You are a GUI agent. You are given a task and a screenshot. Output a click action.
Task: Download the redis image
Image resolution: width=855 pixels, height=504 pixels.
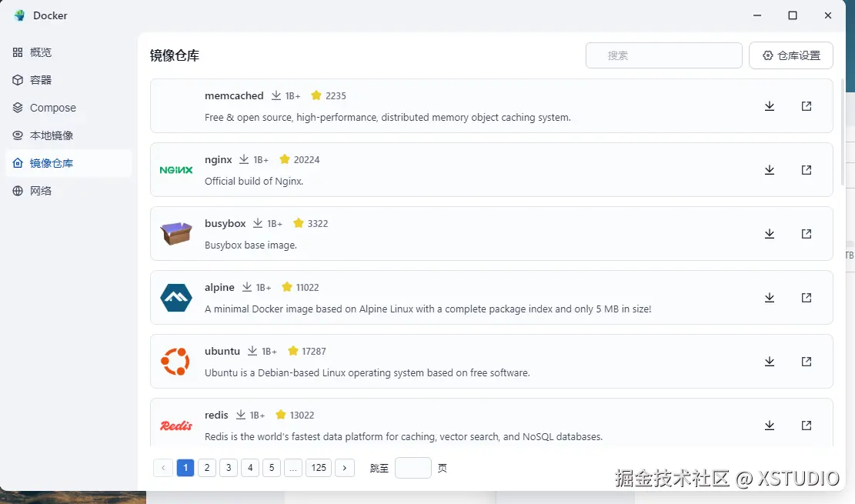pyautogui.click(x=770, y=425)
